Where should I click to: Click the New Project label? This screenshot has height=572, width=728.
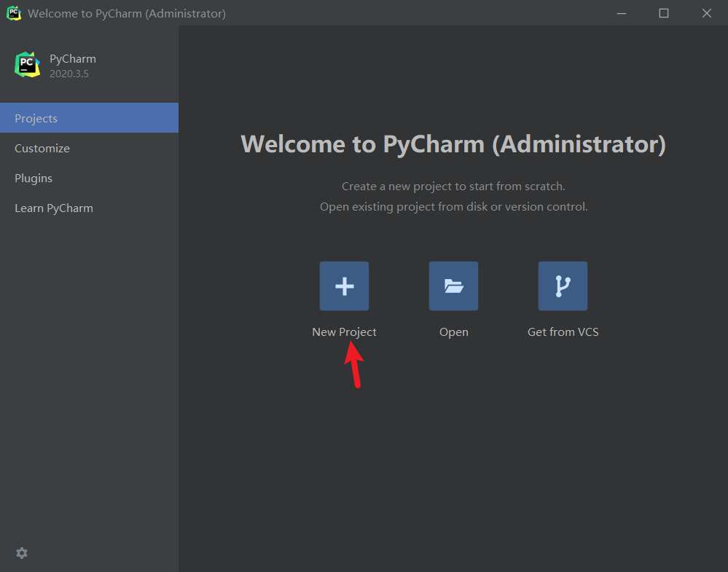(x=344, y=332)
